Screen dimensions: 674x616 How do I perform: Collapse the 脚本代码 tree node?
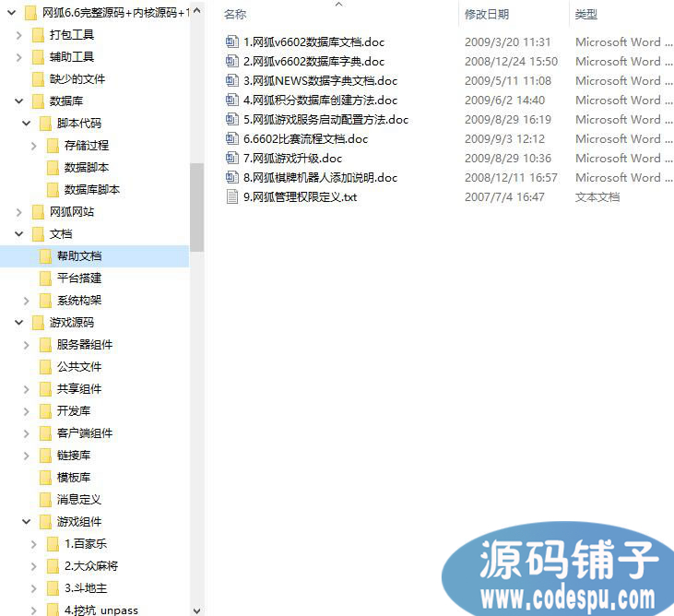coord(26,124)
